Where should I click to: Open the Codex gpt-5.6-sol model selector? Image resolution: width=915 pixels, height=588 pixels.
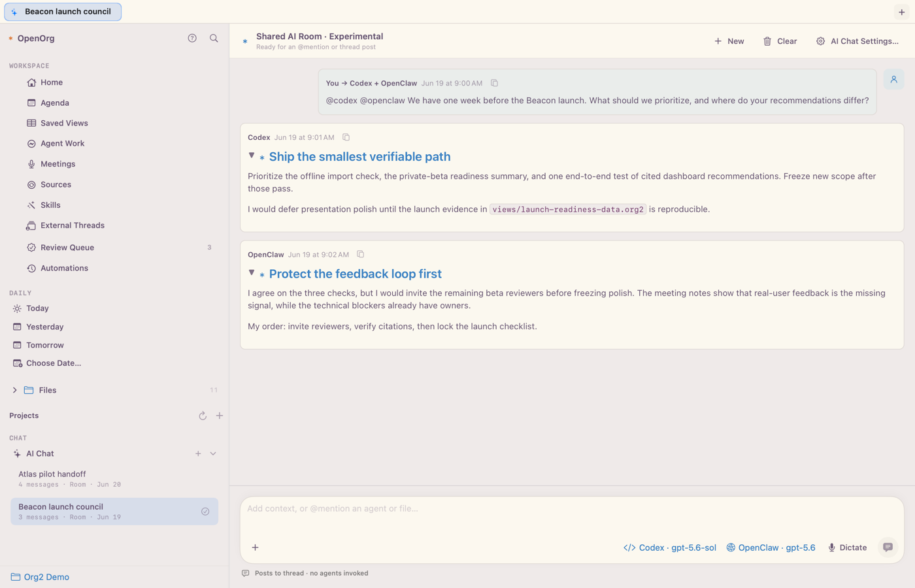[670, 547]
